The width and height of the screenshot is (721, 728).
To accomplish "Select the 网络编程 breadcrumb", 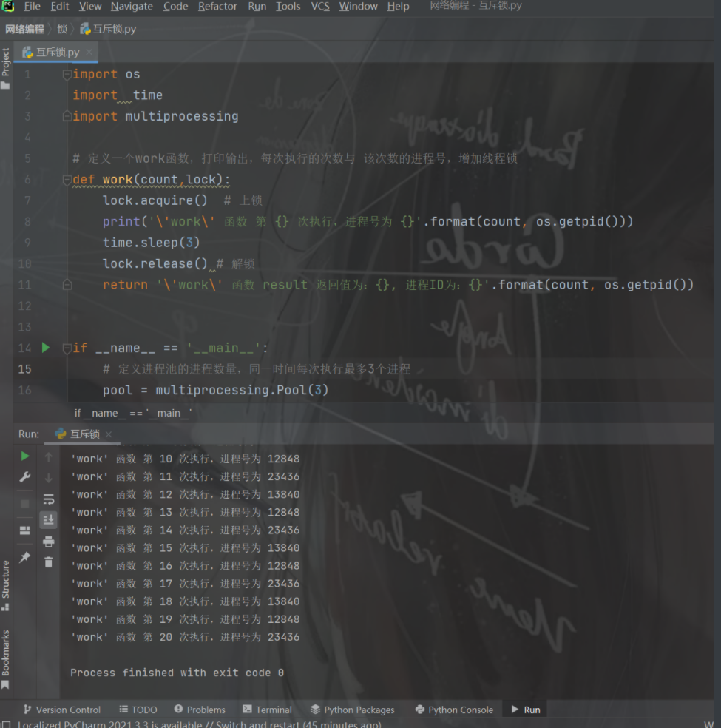I will point(24,30).
